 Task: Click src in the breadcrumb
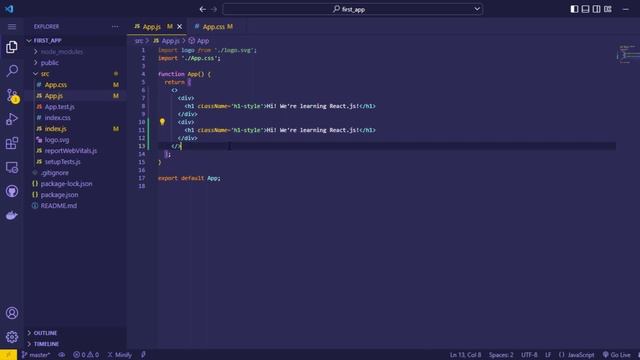click(139, 41)
